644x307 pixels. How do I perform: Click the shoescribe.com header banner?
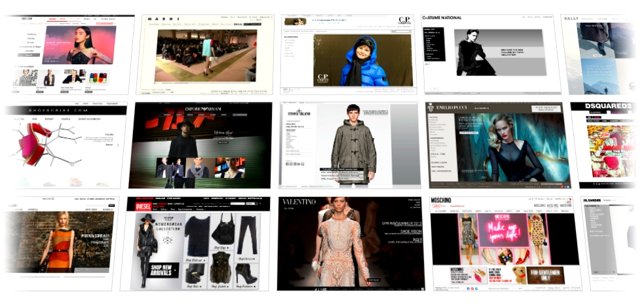(66, 111)
